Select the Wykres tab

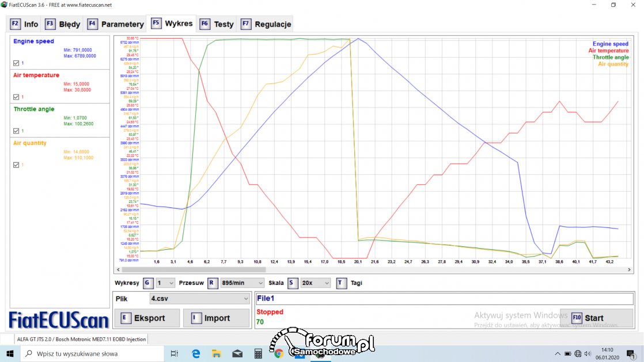coord(172,24)
